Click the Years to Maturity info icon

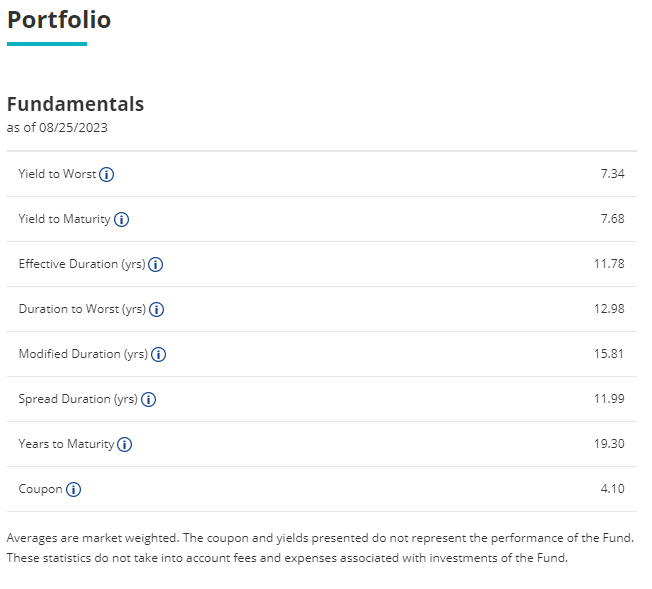click(x=124, y=444)
